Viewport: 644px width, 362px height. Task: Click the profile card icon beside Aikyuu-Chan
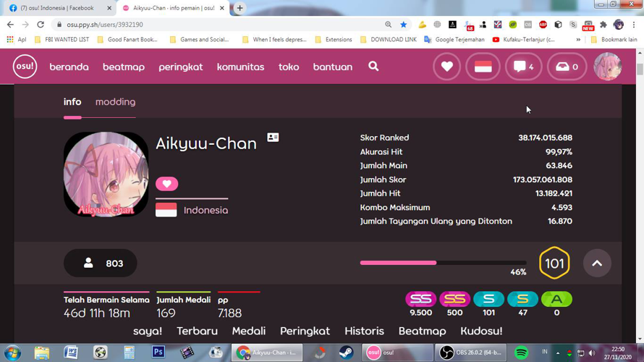pyautogui.click(x=273, y=138)
